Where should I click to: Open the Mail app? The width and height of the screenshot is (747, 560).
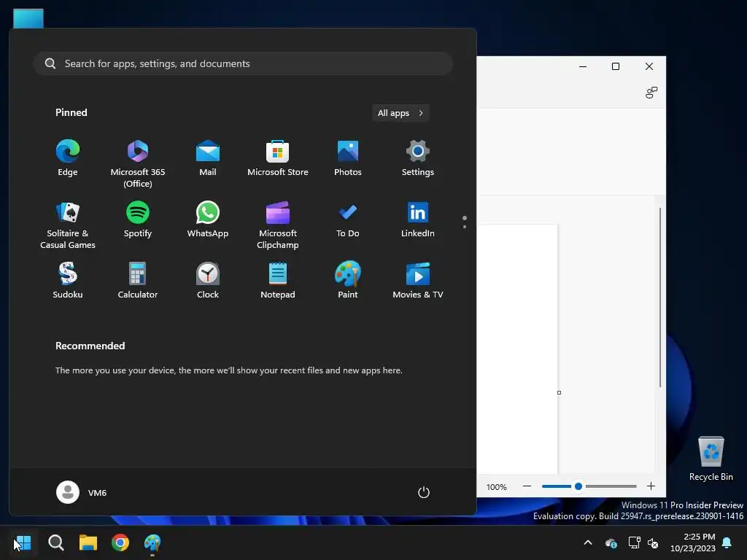[208, 158]
